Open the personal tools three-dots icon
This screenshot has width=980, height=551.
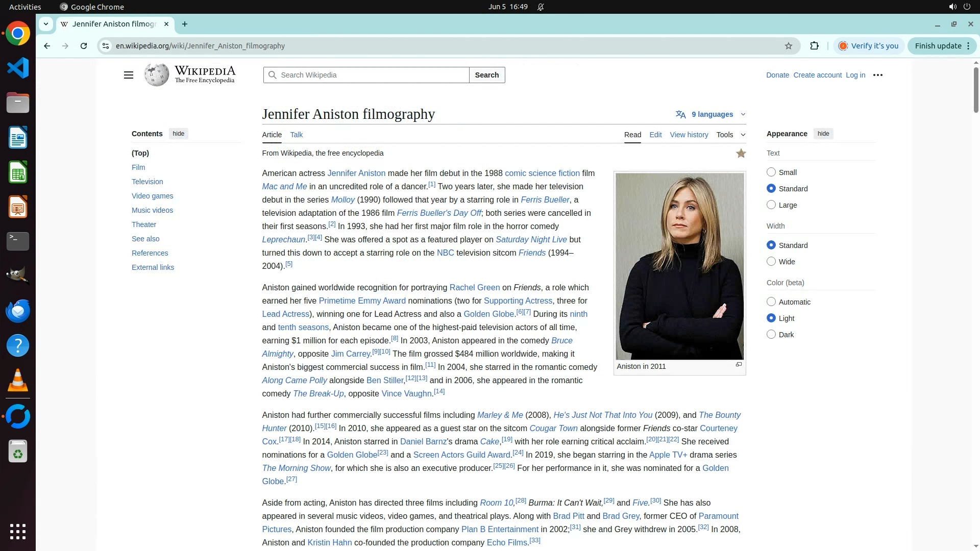tap(877, 75)
